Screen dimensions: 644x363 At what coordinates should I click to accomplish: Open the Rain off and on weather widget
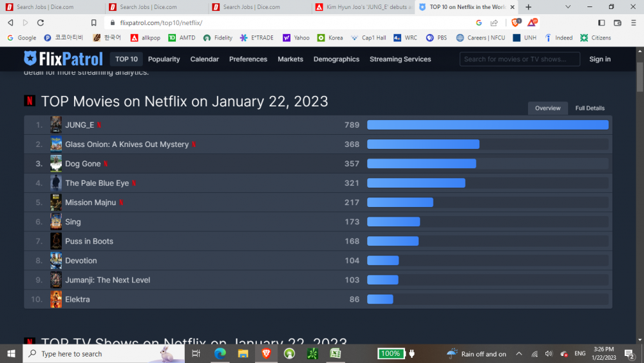pyautogui.click(x=477, y=353)
